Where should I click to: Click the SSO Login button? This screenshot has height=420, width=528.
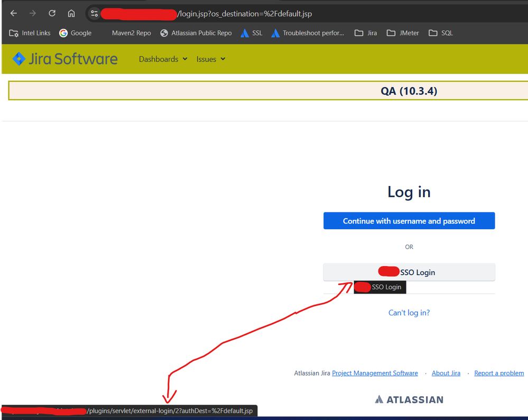point(409,272)
